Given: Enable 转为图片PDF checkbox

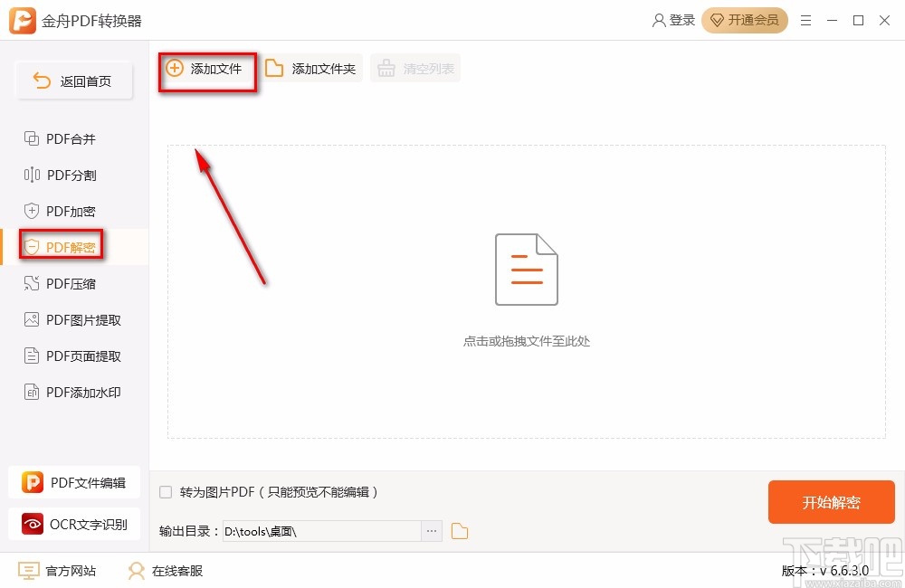Looking at the screenshot, I should [x=166, y=492].
